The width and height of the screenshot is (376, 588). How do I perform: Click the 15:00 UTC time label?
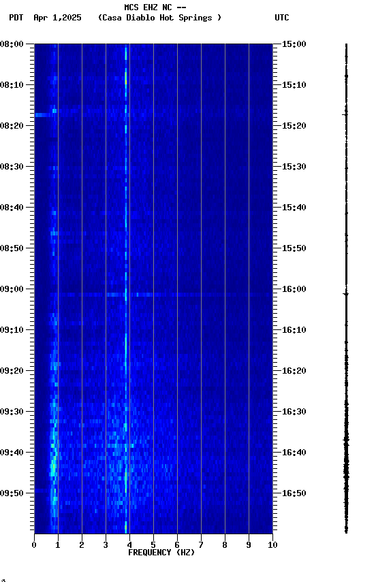click(x=294, y=44)
